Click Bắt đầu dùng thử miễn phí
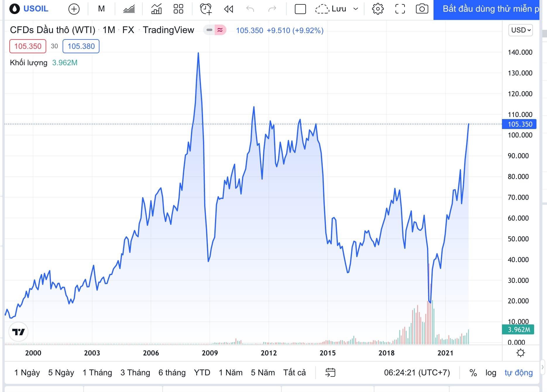The height and width of the screenshot is (392, 547). tap(486, 10)
